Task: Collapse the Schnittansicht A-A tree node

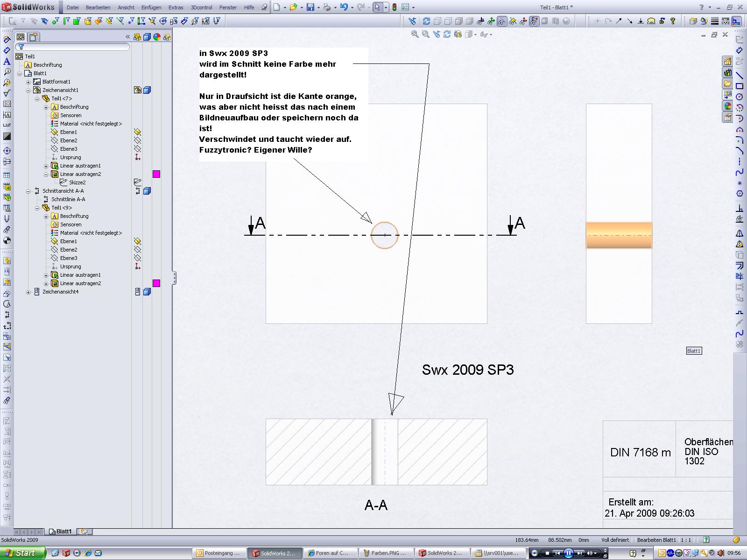Action: pos(28,191)
